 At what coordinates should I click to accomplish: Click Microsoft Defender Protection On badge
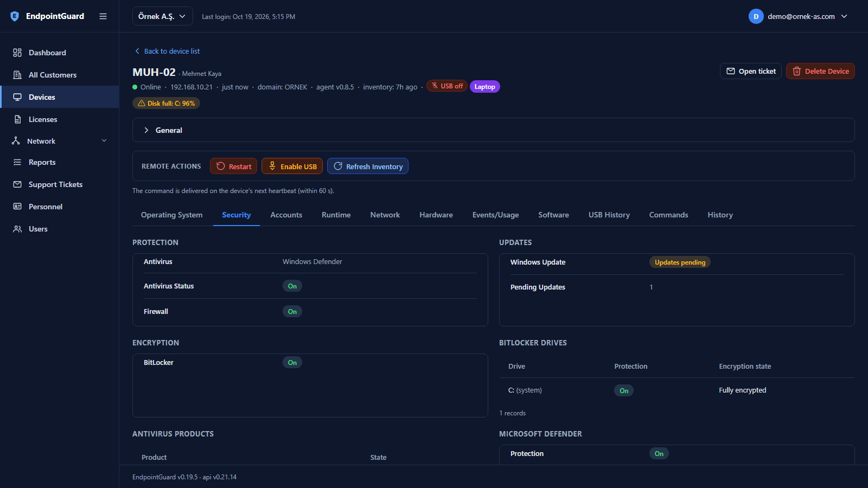pyautogui.click(x=659, y=453)
